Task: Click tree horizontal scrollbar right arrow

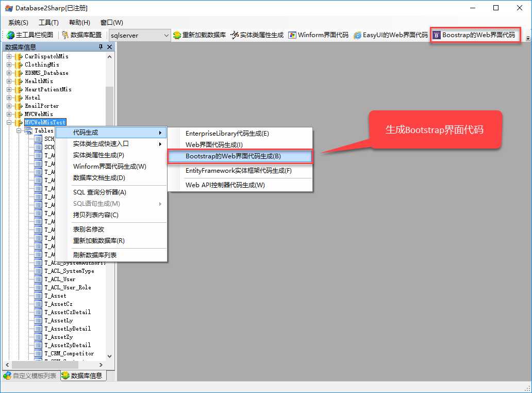Action: 101,365
